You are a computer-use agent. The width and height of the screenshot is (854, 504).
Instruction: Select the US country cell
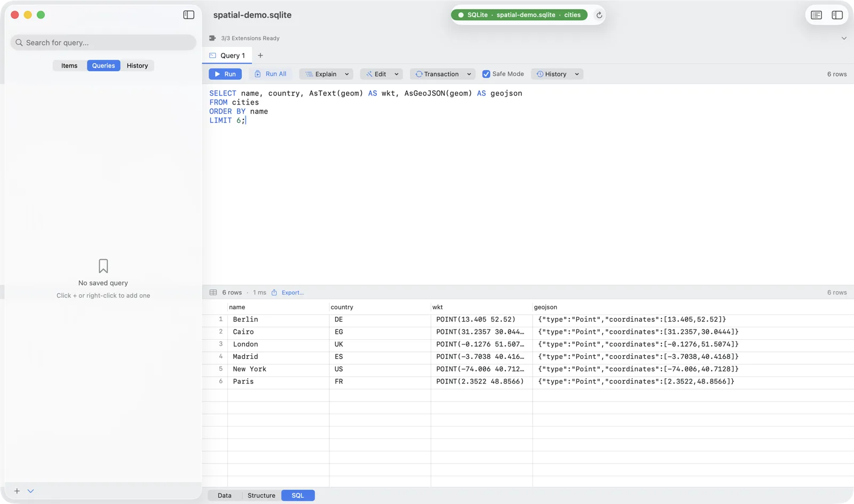coord(380,369)
